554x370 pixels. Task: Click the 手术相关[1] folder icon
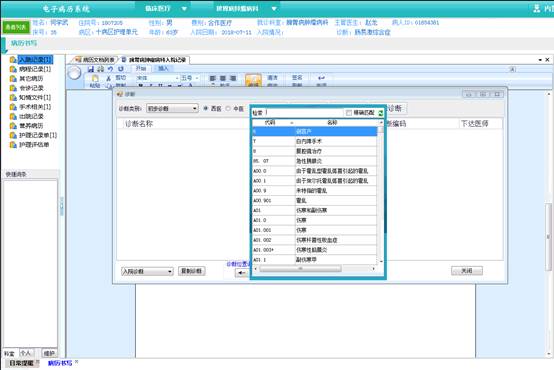[x=13, y=107]
